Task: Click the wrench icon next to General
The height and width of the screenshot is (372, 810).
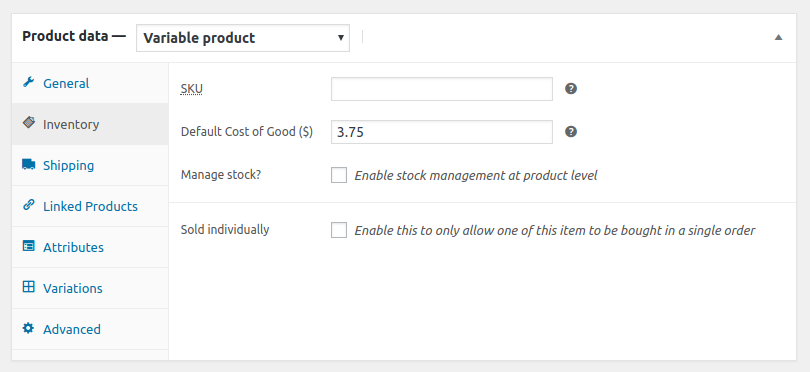Action: point(28,83)
